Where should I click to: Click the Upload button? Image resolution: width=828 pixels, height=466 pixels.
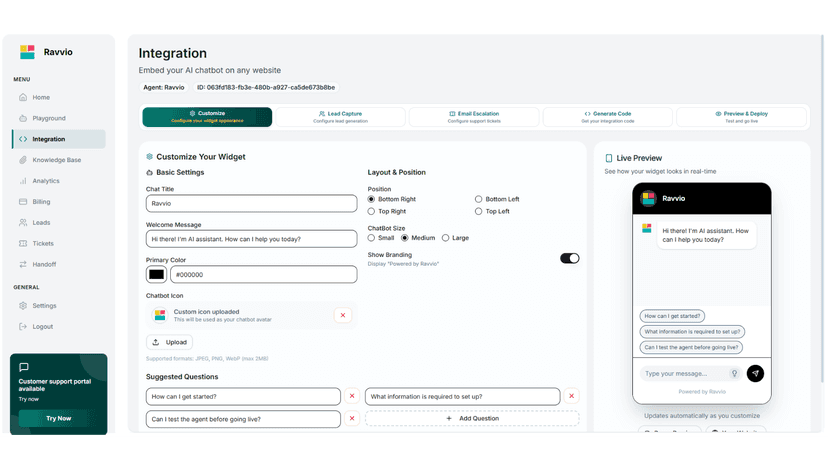click(170, 342)
